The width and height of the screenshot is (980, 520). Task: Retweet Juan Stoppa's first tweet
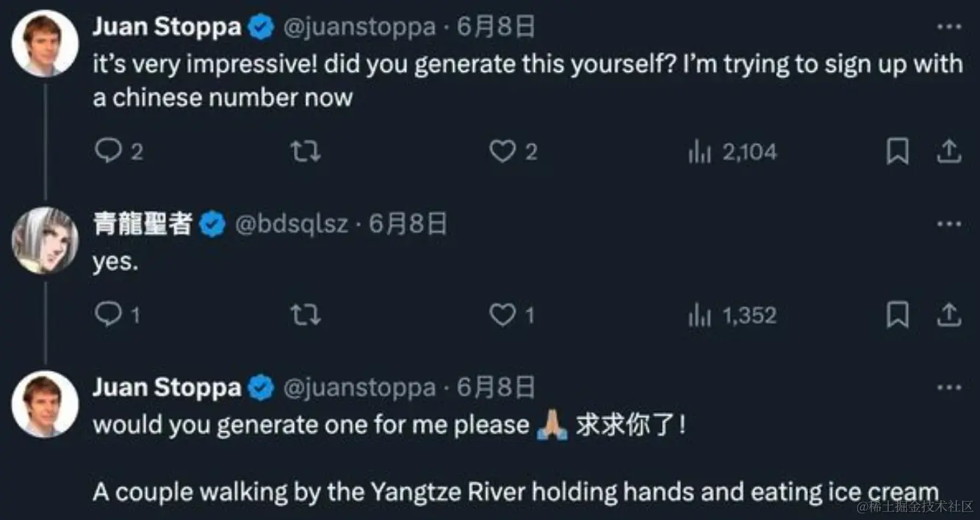(x=306, y=151)
